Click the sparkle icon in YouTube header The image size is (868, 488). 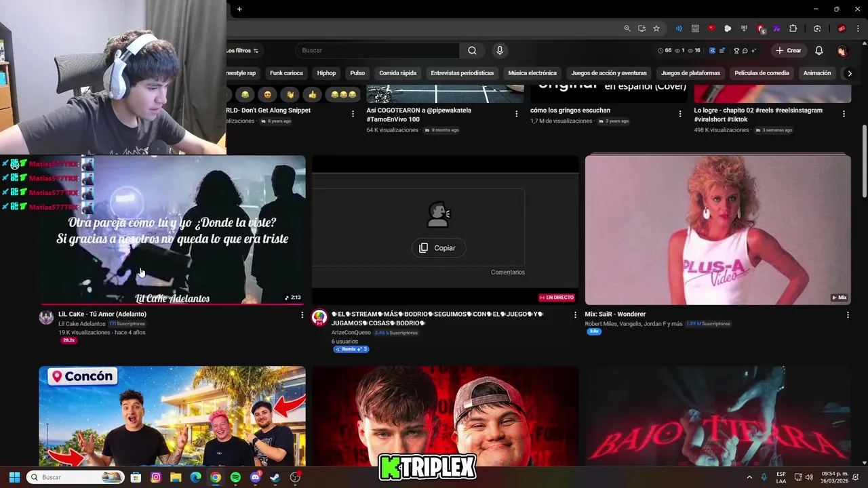pyautogui.click(x=753, y=51)
